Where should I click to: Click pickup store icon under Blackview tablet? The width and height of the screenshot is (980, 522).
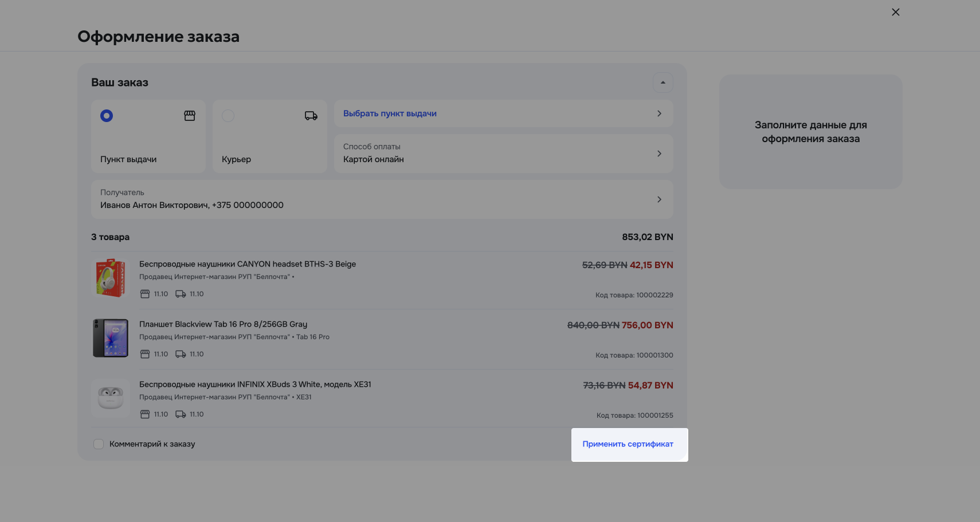coord(145,354)
